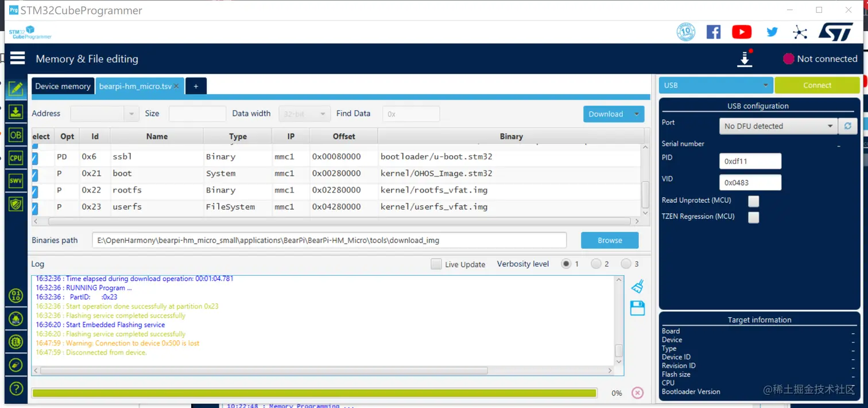Viewport: 868px width, 408px height.
Task: Enable TZEN Regression (MCU) checkbox
Action: [x=754, y=217]
